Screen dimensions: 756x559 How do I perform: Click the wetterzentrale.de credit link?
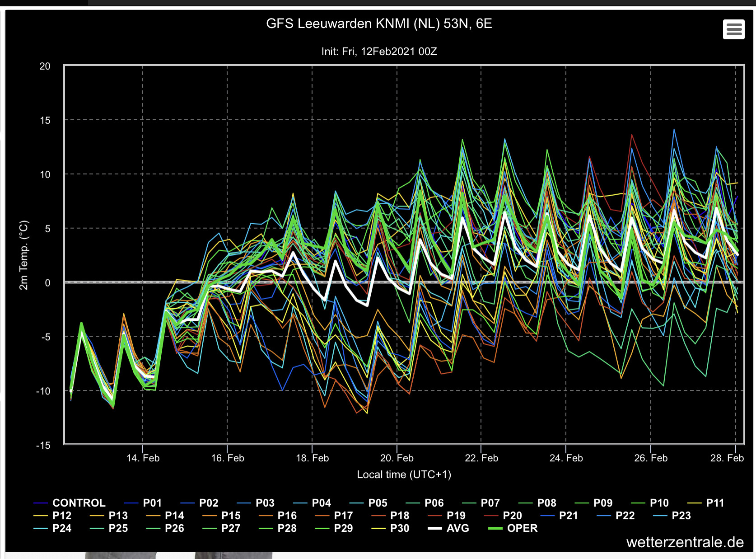pyautogui.click(x=685, y=542)
